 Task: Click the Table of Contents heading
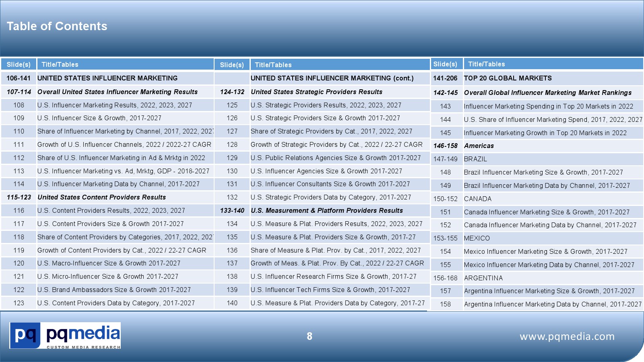click(57, 26)
